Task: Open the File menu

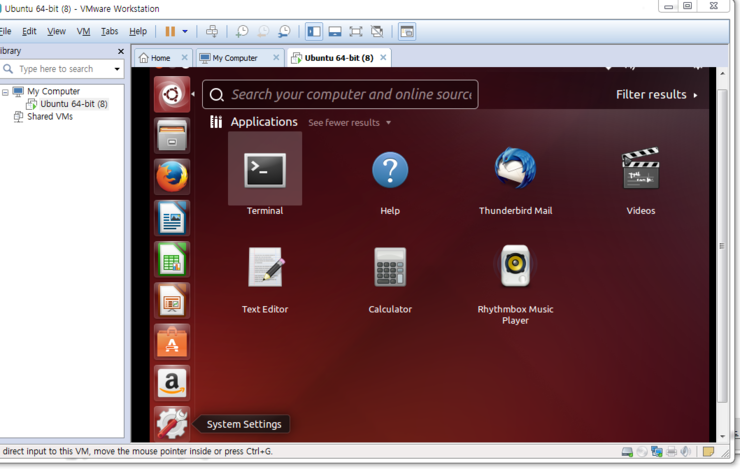Action: click(x=6, y=31)
